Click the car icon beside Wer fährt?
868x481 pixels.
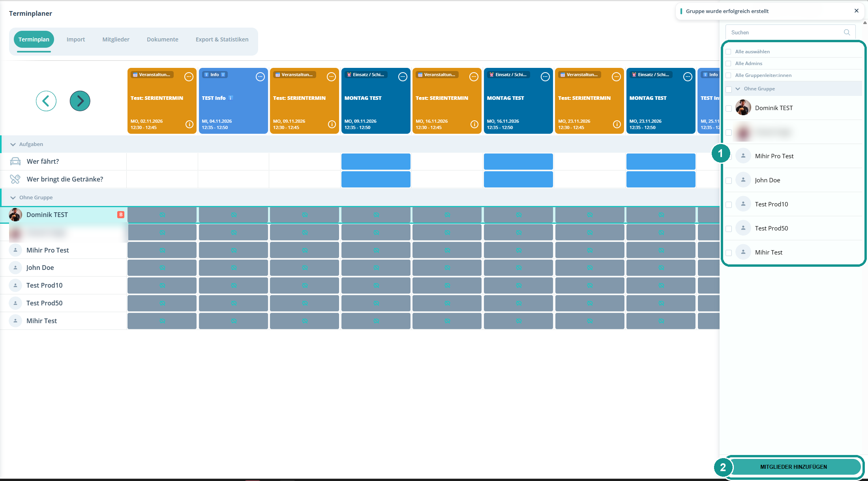click(x=15, y=161)
